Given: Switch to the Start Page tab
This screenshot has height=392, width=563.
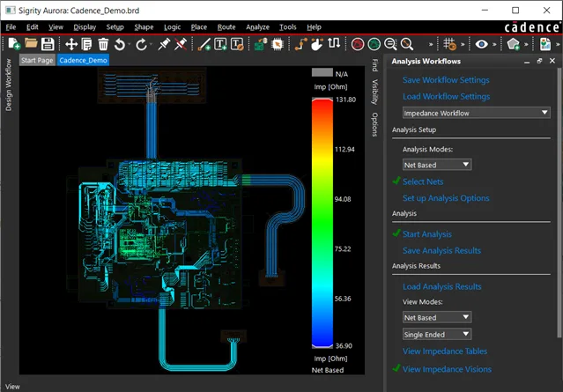Looking at the screenshot, I should point(37,60).
